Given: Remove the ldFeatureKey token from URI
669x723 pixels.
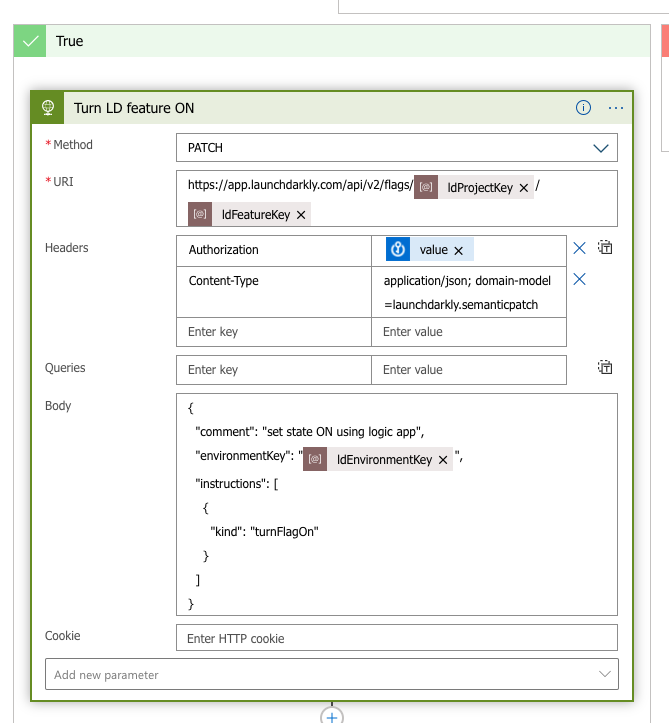Looking at the screenshot, I should 301,215.
